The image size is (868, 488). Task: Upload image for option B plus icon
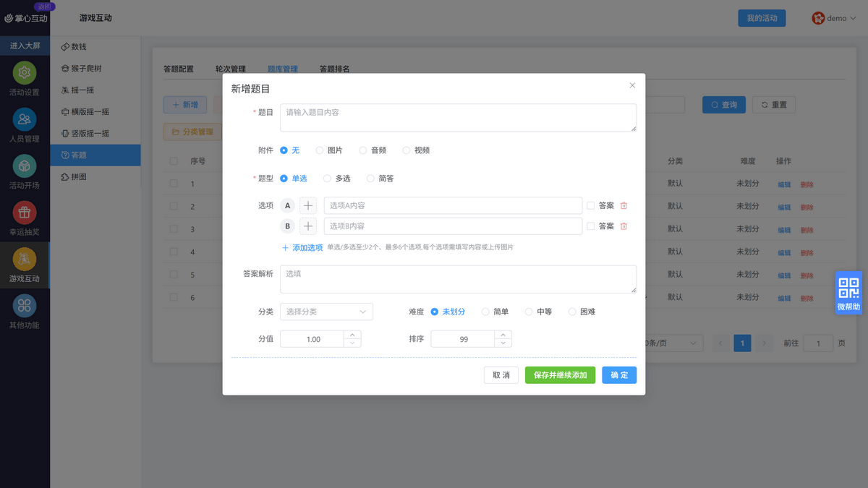point(309,226)
